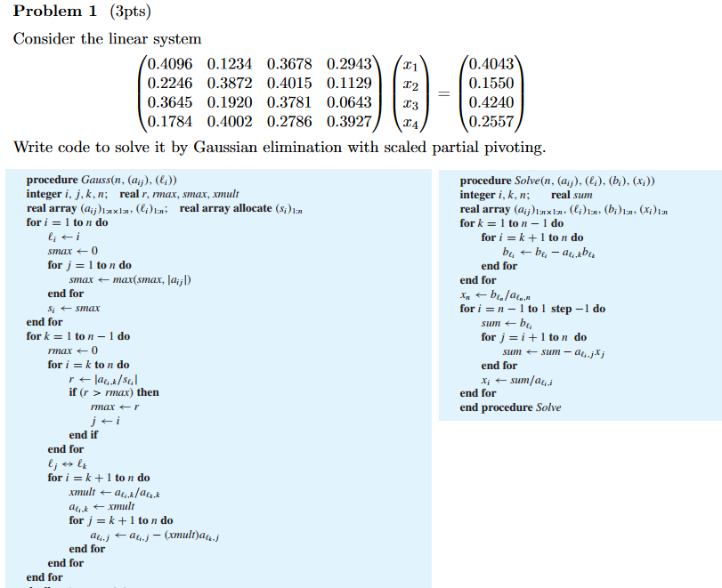722x588 pixels.
Task: Click matrix entry 0.4096
Action: (x=170, y=63)
